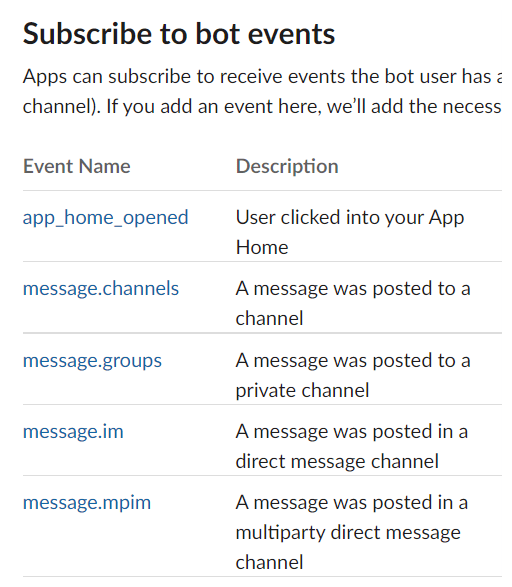Select the 'private channel' description text
Viewport: 512px width, 587px height.
click(302, 390)
